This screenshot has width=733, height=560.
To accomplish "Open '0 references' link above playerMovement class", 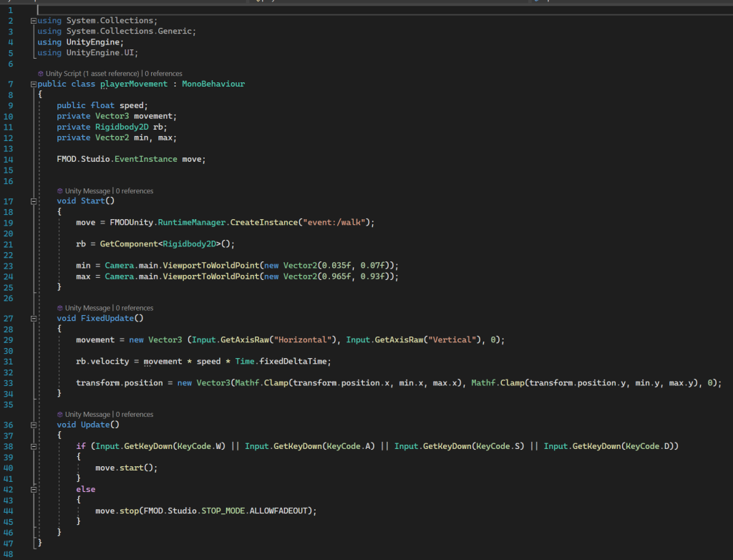I will click(163, 74).
